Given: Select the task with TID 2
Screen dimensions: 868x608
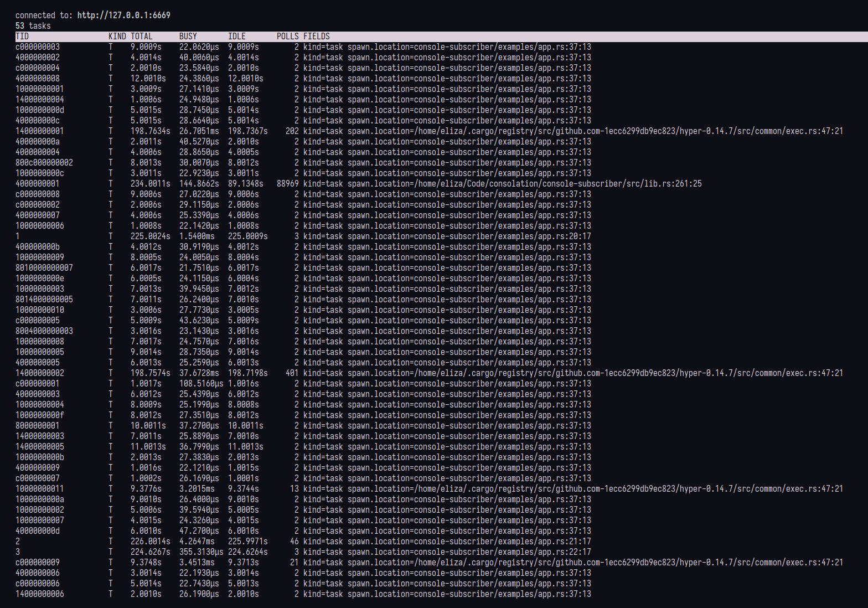Looking at the screenshot, I should coord(18,542).
